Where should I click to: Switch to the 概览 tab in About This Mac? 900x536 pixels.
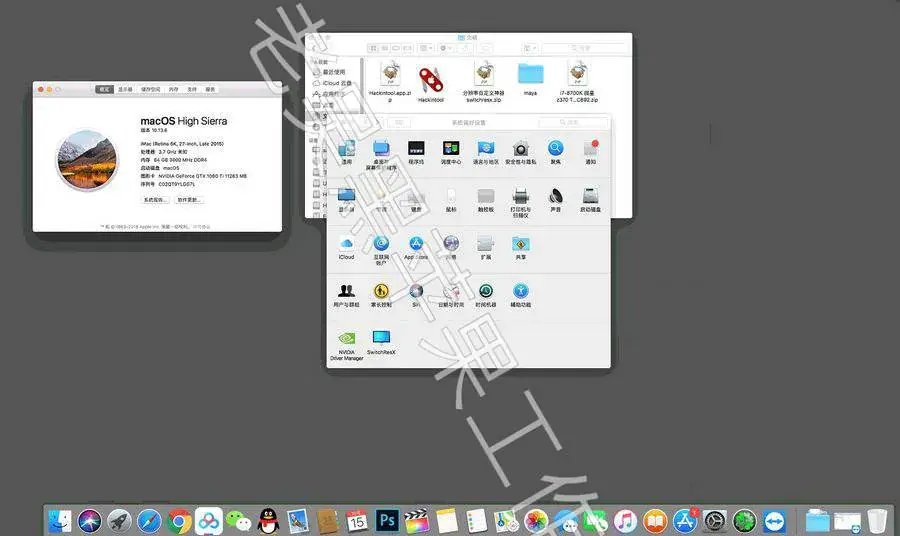pos(104,90)
